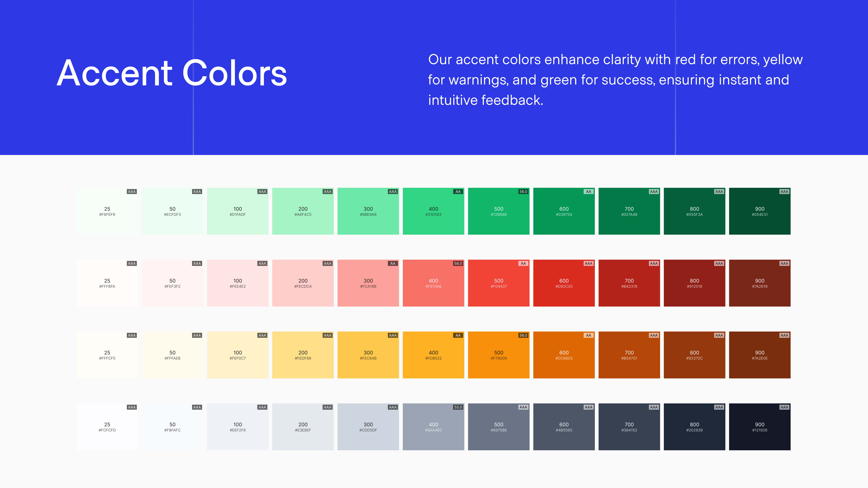Click the 55.0 badge on gray 400
Screen dimensions: 868x488
coord(458,407)
